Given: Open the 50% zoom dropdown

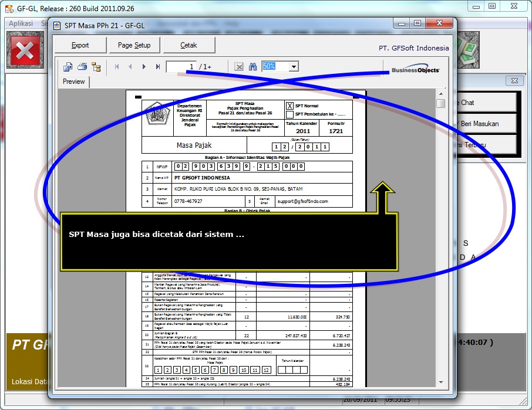Looking at the screenshot, I should [x=294, y=66].
